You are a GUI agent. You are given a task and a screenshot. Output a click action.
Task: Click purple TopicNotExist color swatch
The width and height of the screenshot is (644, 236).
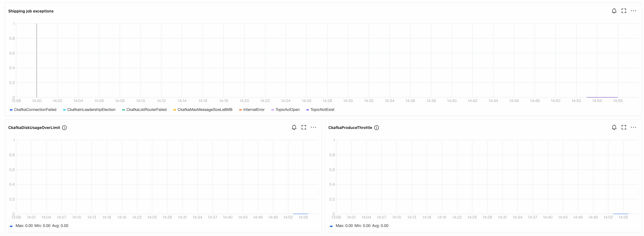tap(307, 110)
